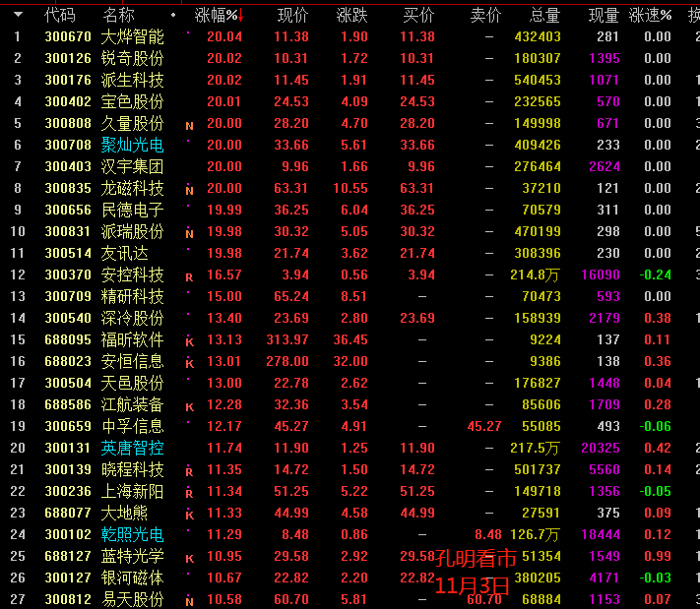Viewport: 700px width, 609px height.
Task: Click total volume 217.5万
Action: tap(535, 448)
